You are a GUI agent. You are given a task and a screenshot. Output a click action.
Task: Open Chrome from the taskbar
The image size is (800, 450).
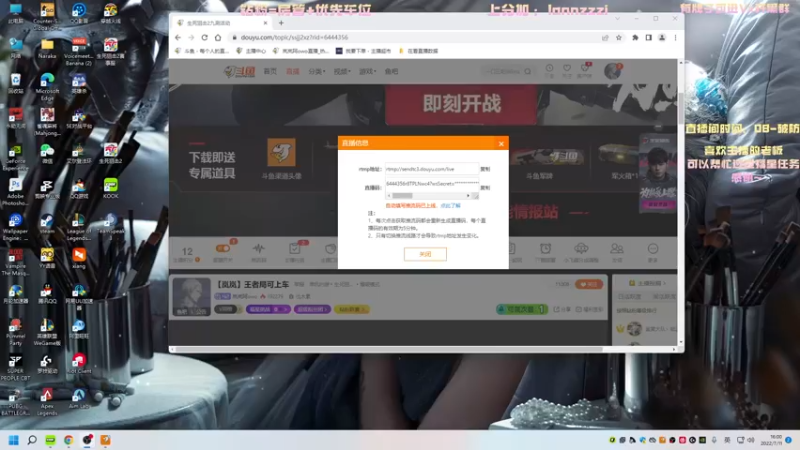click(x=68, y=440)
